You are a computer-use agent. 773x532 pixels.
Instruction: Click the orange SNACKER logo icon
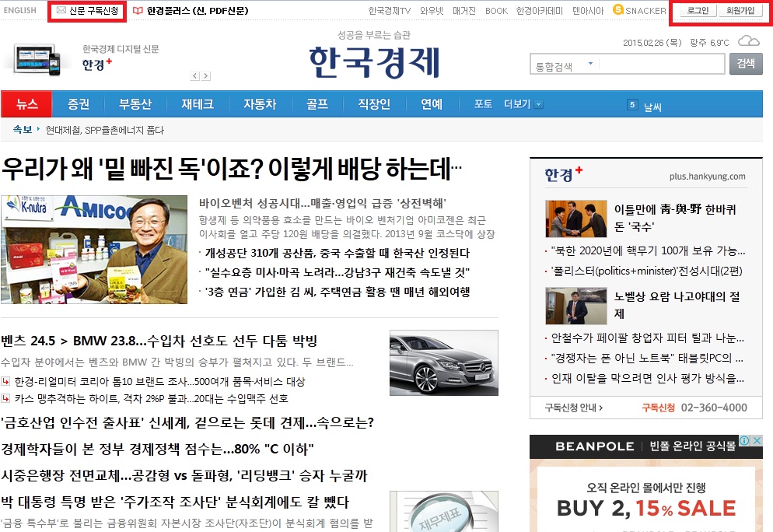click(618, 9)
